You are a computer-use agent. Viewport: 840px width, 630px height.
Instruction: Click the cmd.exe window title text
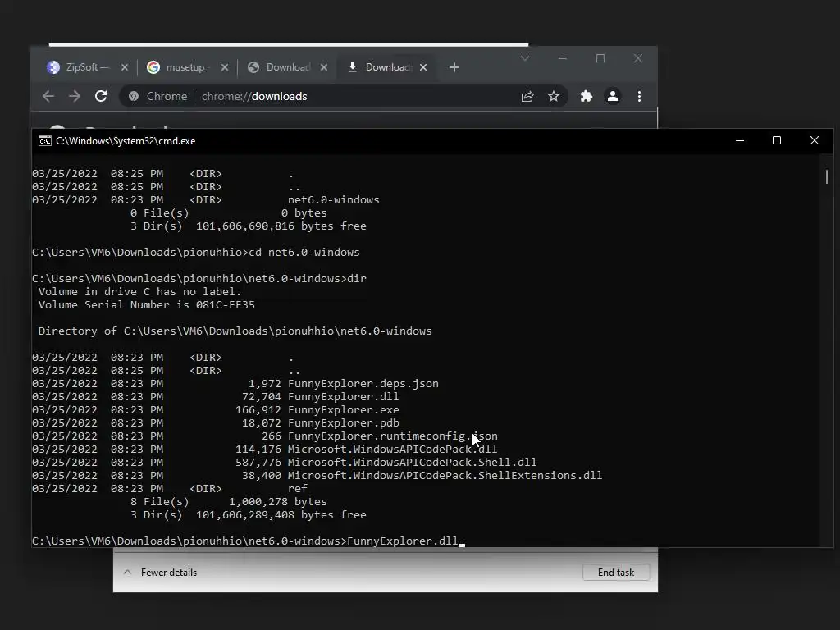point(126,141)
